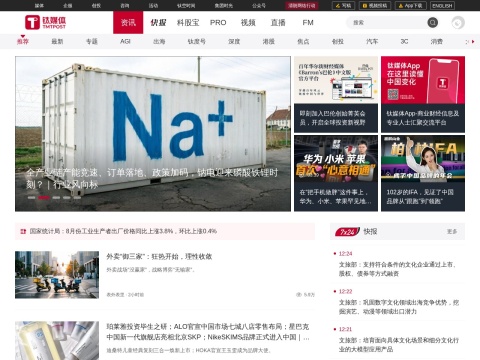Open the 消费 category
Image resolution: width=480 pixels, height=360 pixels.
point(437,41)
